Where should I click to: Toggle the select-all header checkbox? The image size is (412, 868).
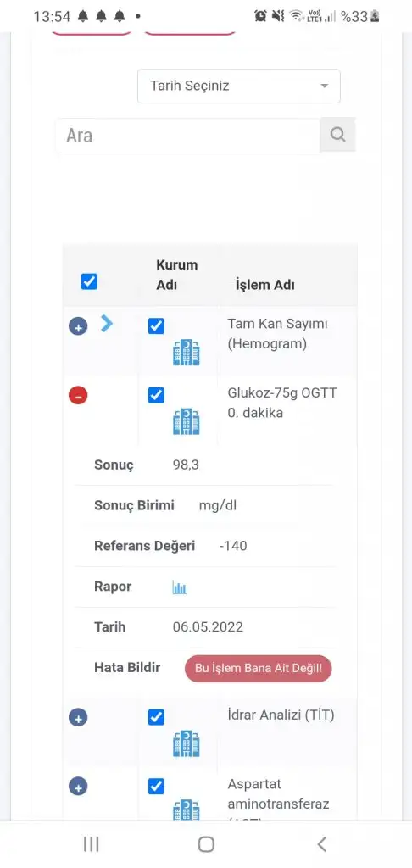[x=89, y=281]
